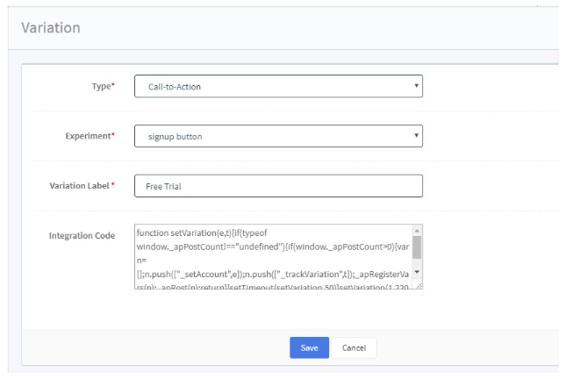Open the Experiment dropdown showing signup button

(272, 137)
